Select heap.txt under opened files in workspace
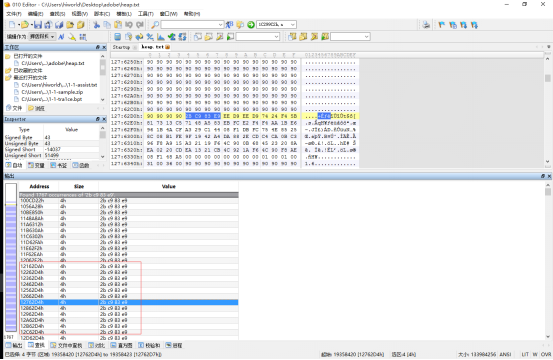 pos(53,63)
